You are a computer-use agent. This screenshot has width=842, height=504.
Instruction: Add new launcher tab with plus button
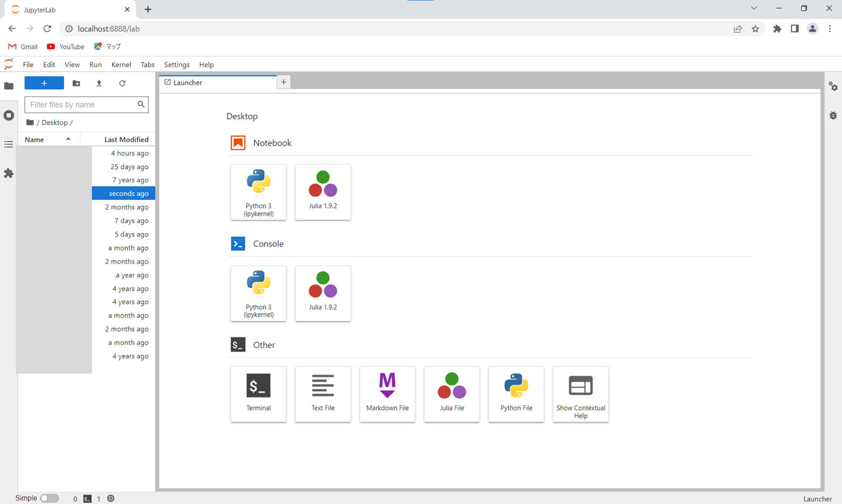pyautogui.click(x=283, y=82)
